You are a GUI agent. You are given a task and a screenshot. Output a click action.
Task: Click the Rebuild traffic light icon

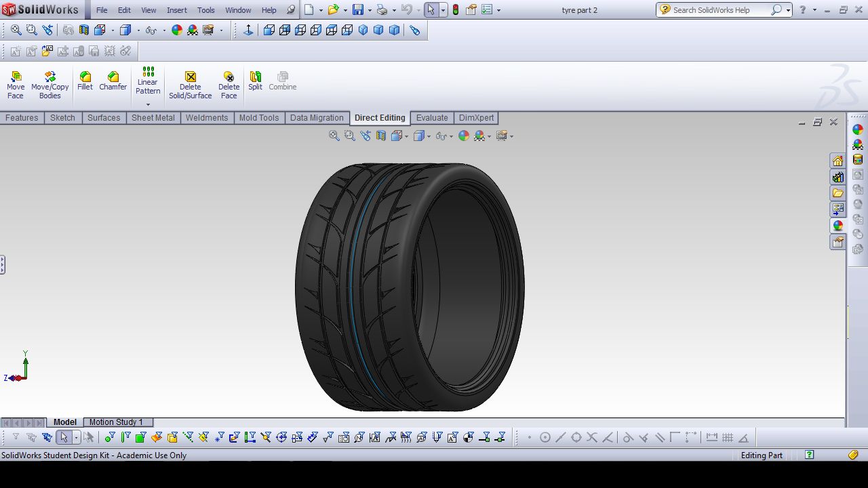click(455, 10)
